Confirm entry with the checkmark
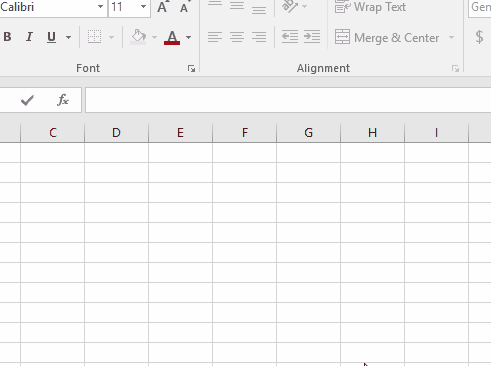The image size is (491, 366). pyautogui.click(x=27, y=100)
